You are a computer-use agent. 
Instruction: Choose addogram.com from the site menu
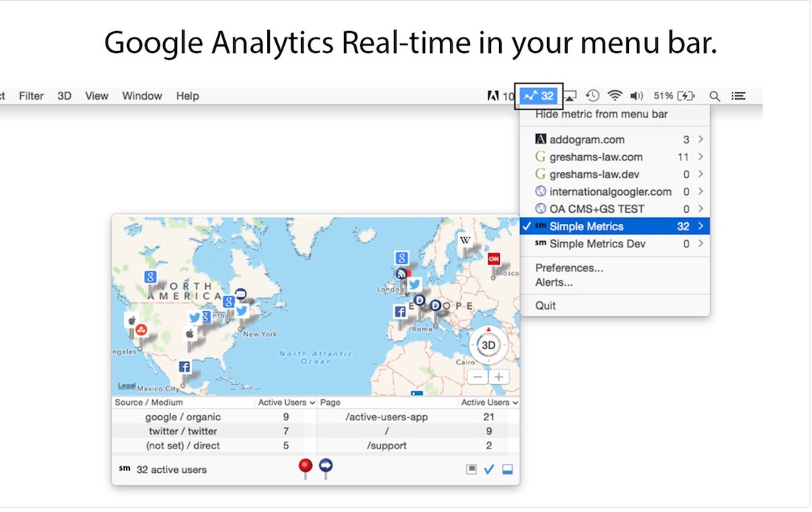(615, 140)
